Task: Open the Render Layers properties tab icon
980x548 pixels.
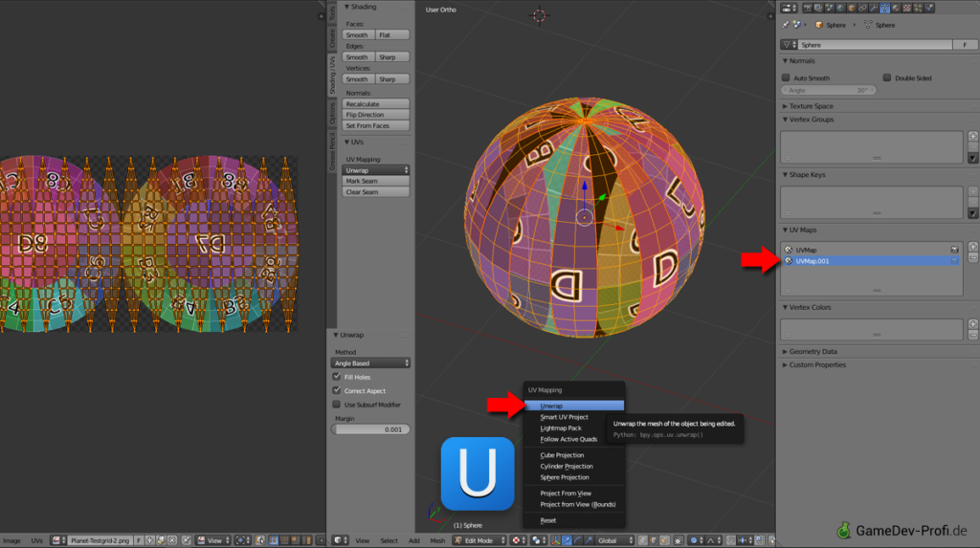Action: click(819, 8)
